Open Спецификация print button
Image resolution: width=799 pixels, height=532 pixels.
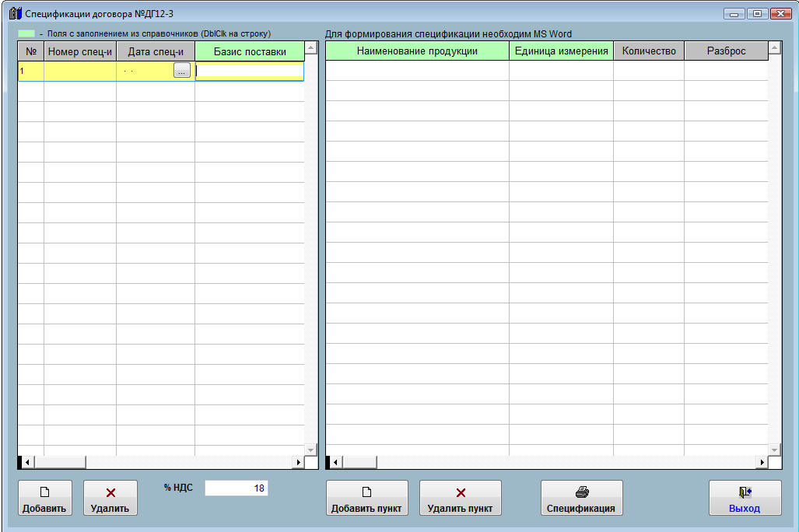[581, 498]
